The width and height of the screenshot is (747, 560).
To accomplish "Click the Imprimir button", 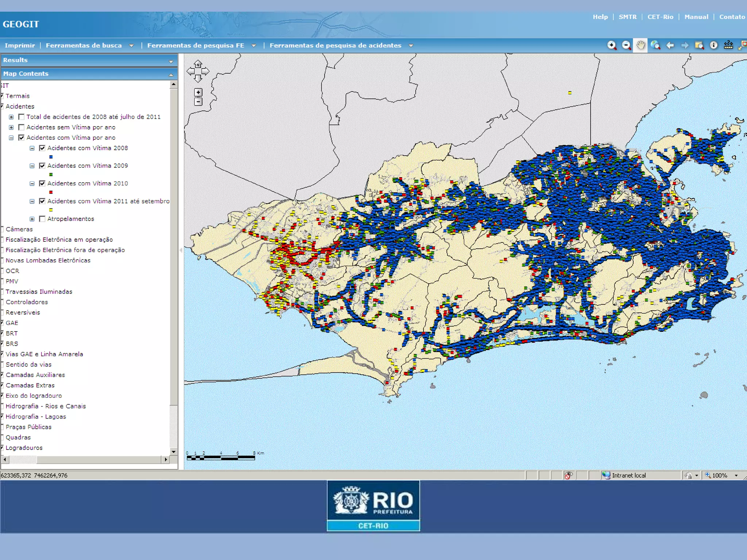I will [20, 46].
